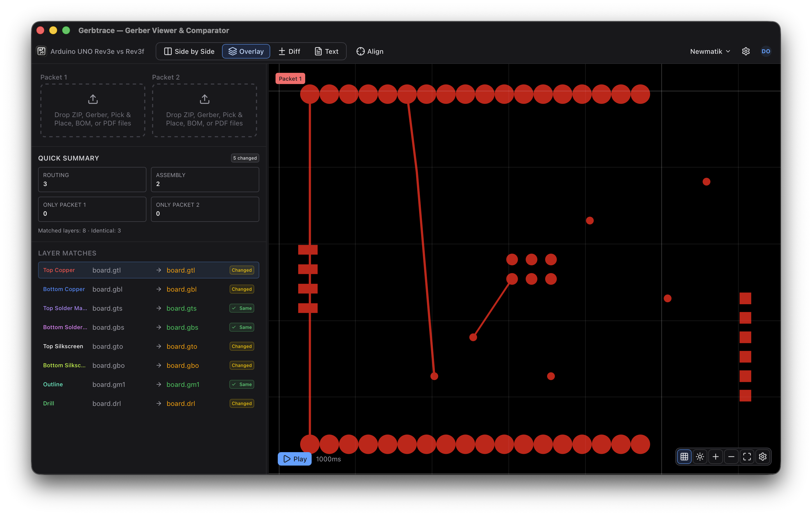Click 'Matched layers: 8 · Identical: 3' text
Screen dimensions: 812x516
[x=80, y=231]
